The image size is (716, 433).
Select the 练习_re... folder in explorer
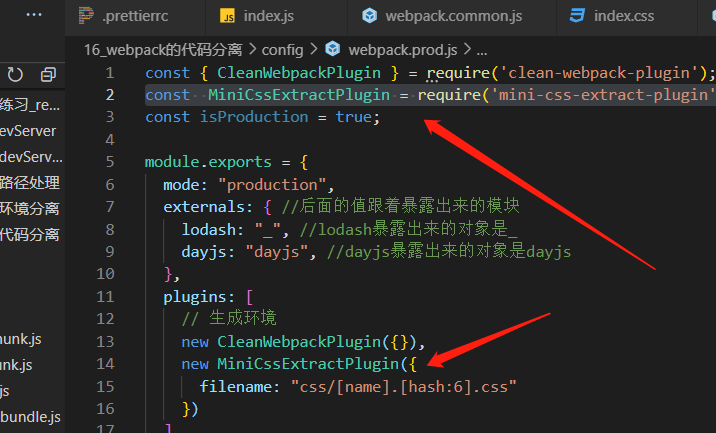[x=30, y=105]
